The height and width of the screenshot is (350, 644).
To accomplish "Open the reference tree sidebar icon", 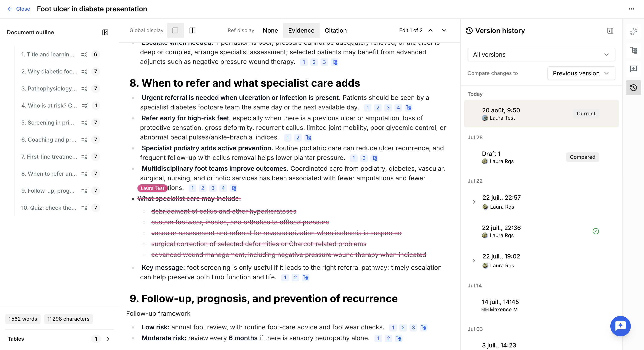I will (633, 50).
